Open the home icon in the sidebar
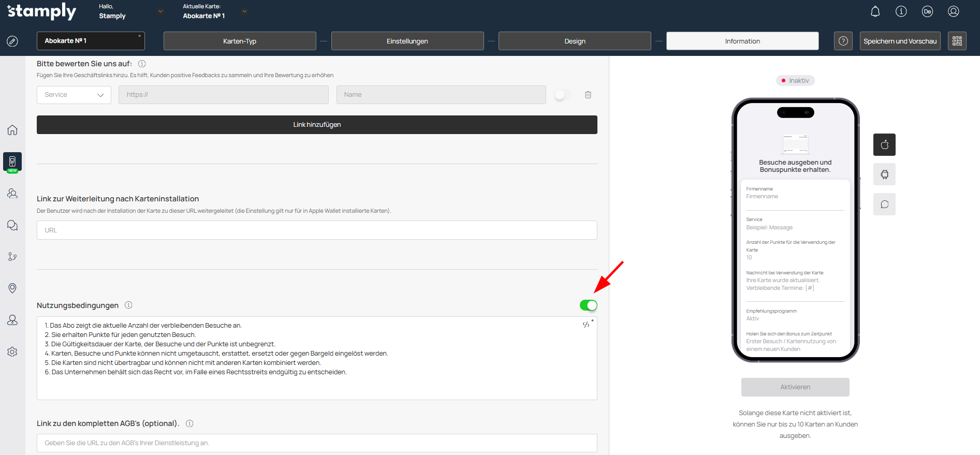Screen dimensions: 980x455 (12, 130)
